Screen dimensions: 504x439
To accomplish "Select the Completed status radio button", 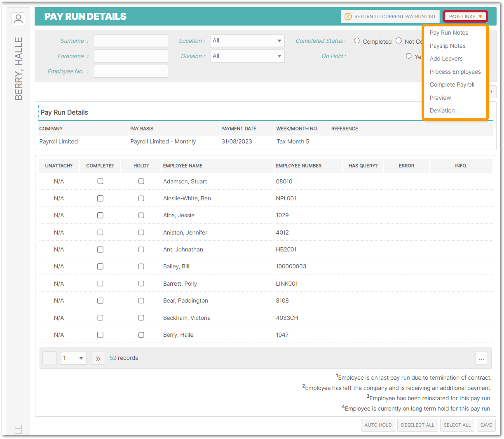I will coord(357,41).
